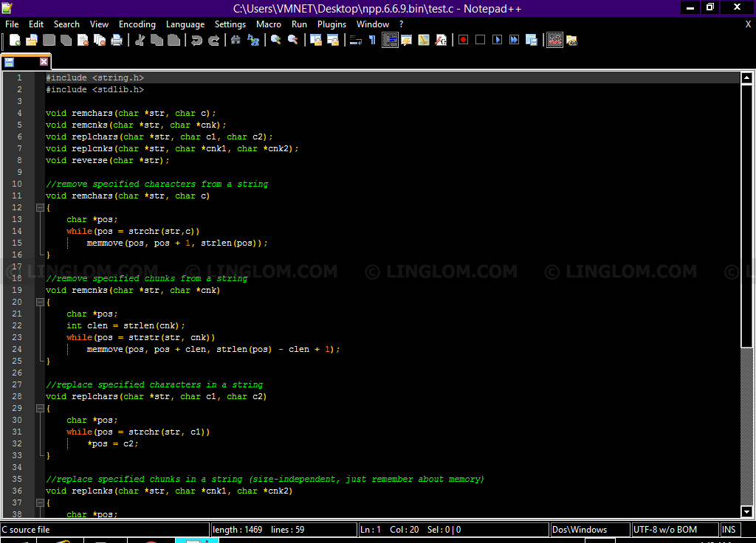Open the Run menu
Image resolution: width=756 pixels, height=543 pixels.
point(299,24)
